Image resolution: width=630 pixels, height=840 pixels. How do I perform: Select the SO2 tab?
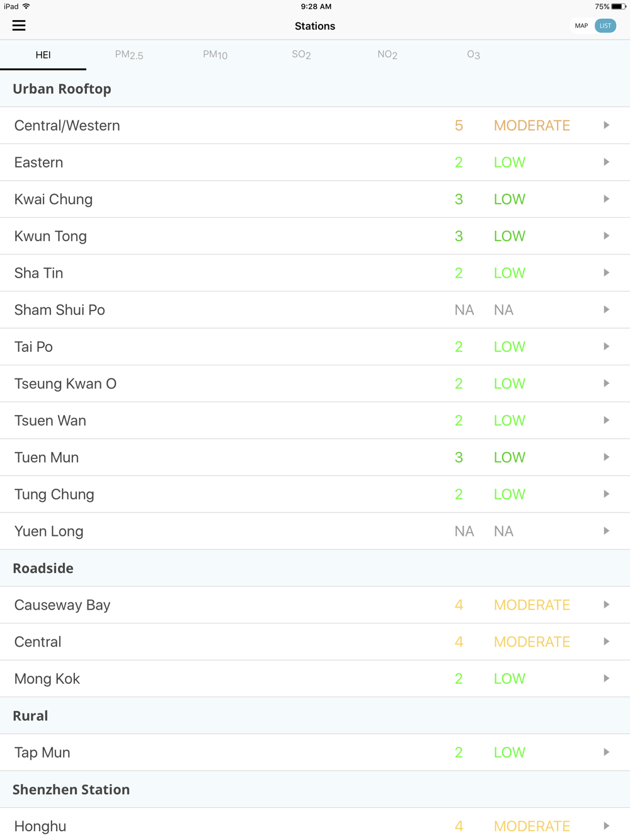(301, 55)
